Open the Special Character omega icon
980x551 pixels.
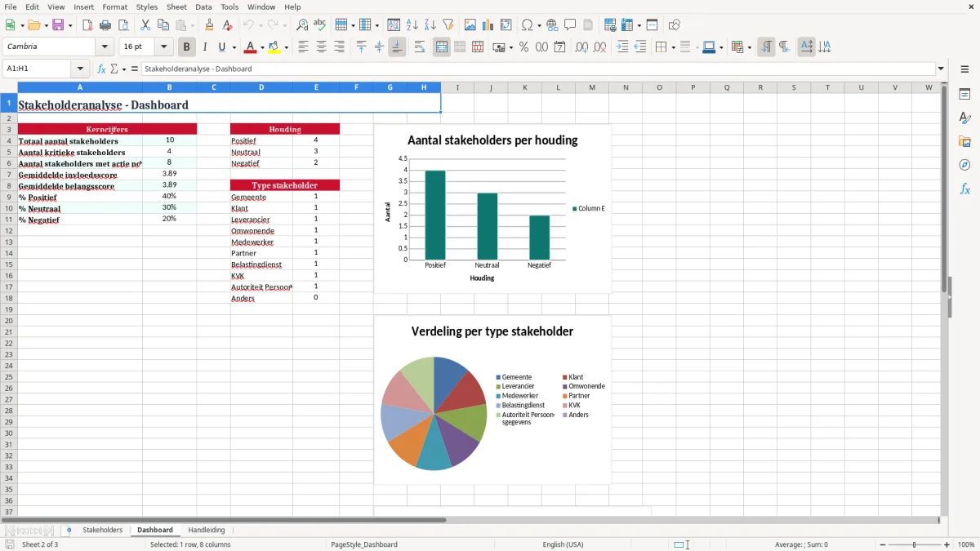(527, 25)
